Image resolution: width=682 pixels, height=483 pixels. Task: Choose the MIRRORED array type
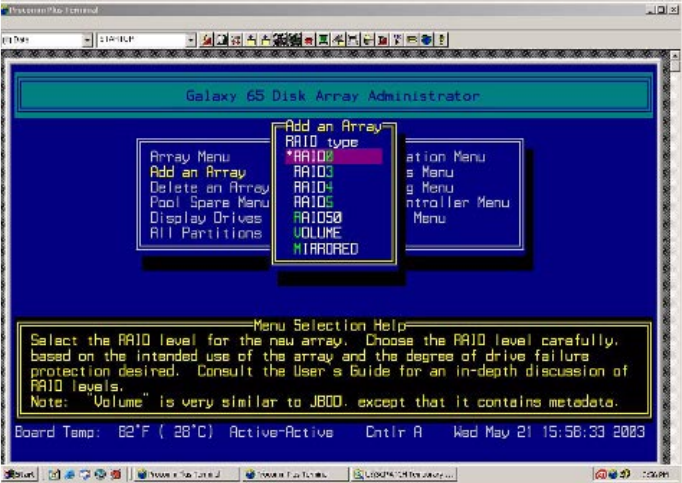click(x=325, y=249)
